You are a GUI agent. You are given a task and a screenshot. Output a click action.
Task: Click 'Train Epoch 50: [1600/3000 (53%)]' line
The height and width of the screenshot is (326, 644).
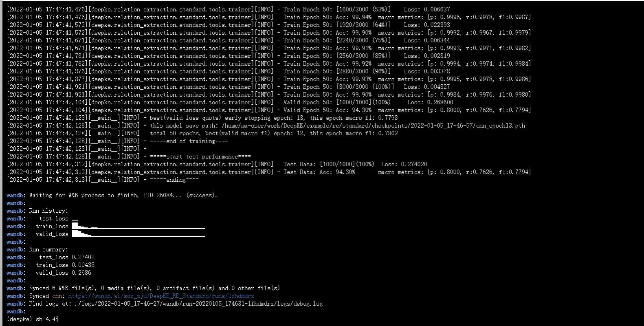click(x=228, y=9)
